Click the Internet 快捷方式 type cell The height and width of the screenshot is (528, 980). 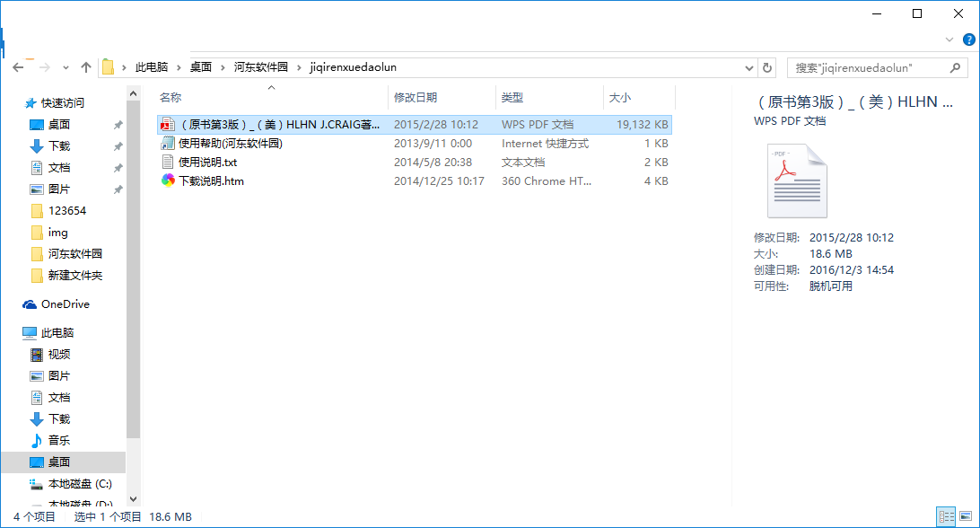(x=545, y=144)
